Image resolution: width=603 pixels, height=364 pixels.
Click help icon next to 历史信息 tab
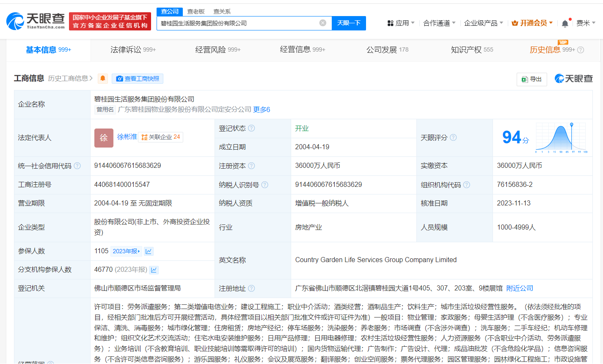(x=581, y=50)
